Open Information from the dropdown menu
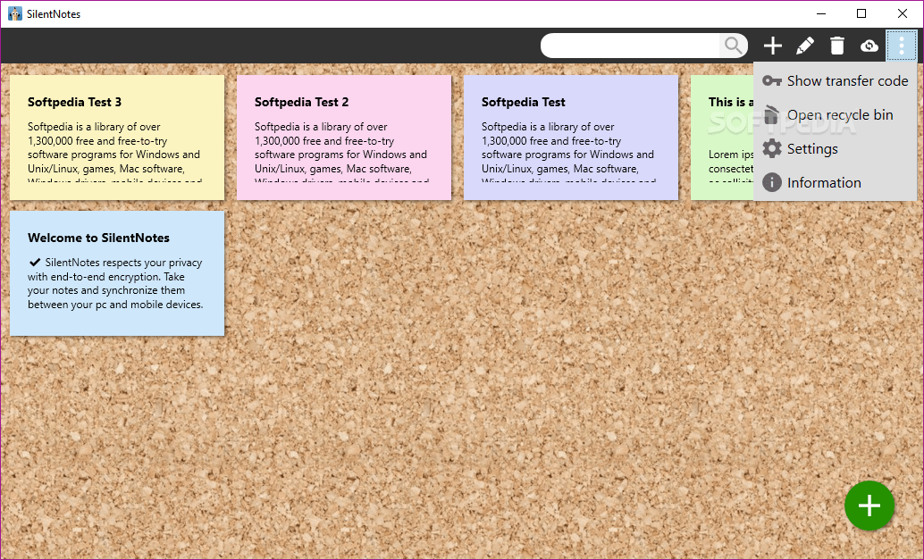The image size is (924, 560). [x=835, y=182]
